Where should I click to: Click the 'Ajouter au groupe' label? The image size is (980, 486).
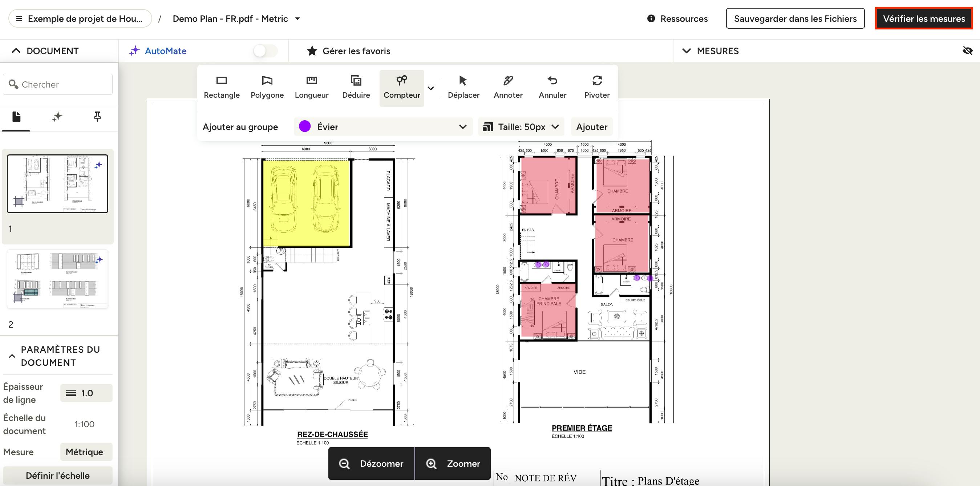click(240, 127)
